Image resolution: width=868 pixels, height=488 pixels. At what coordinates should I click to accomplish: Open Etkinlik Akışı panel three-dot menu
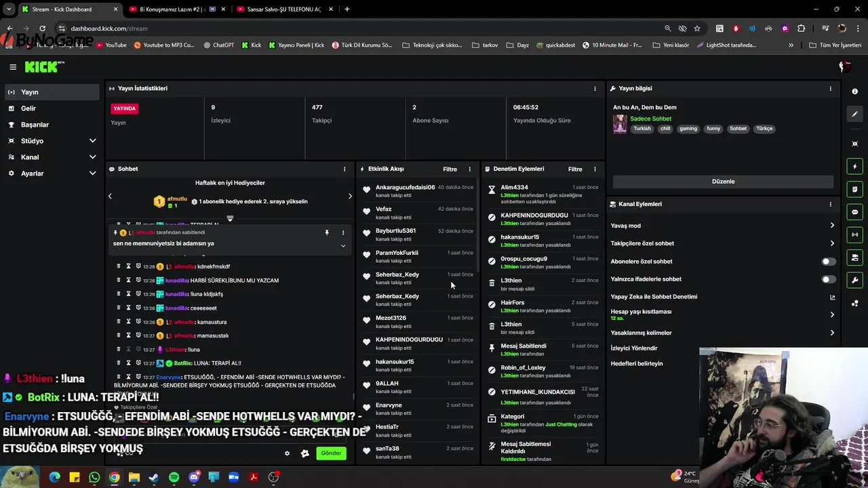click(469, 169)
